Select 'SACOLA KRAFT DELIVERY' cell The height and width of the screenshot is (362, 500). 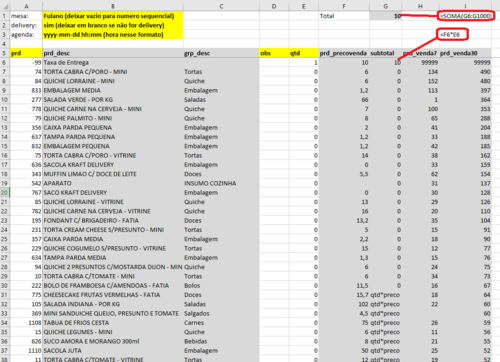[113, 165]
